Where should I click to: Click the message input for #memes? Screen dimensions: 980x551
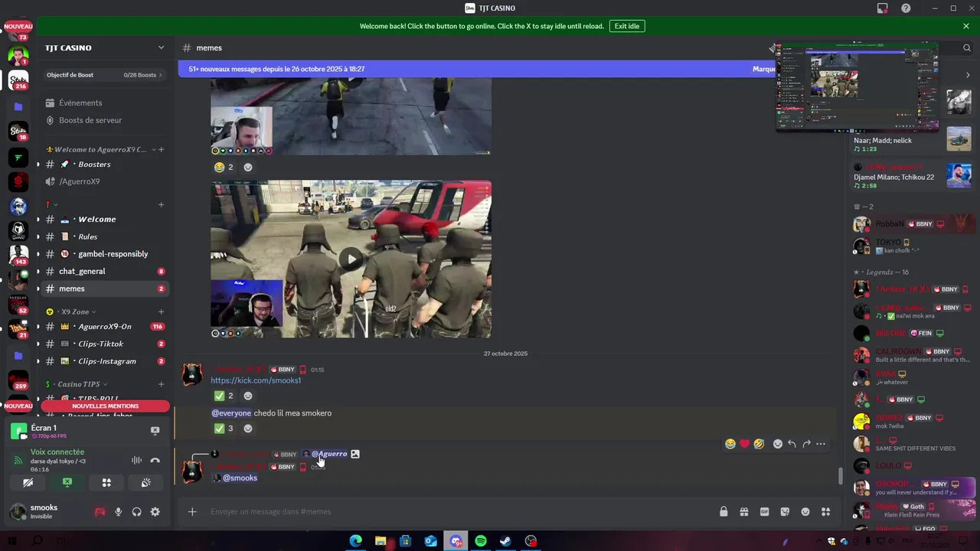pyautogui.click(x=459, y=512)
